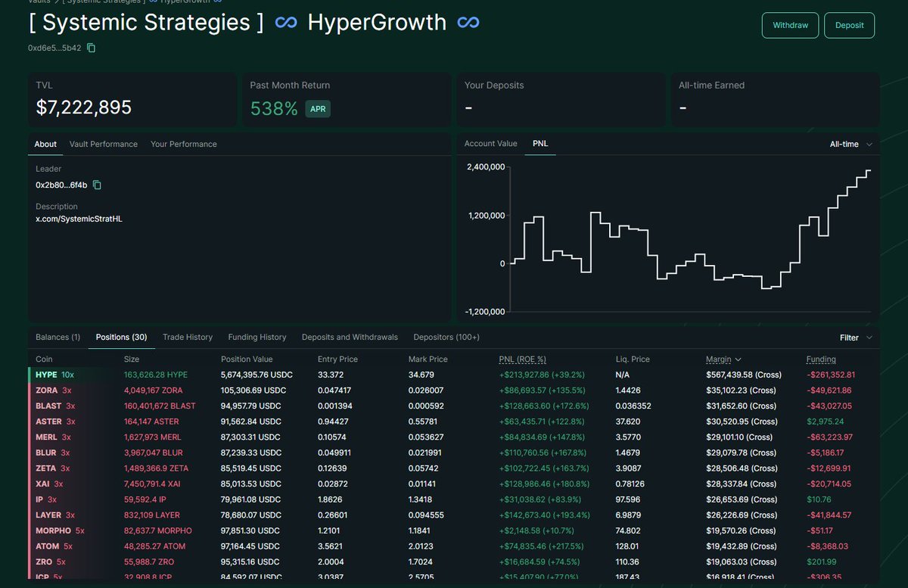This screenshot has height=588, width=908.
Task: Open the Your Performance tab
Action: point(184,144)
